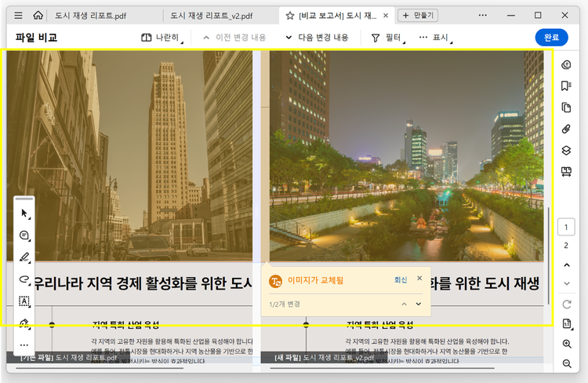This screenshot has height=383, width=588.
Task: Click the vertical scrollbar of the new file
Action: tap(549, 255)
